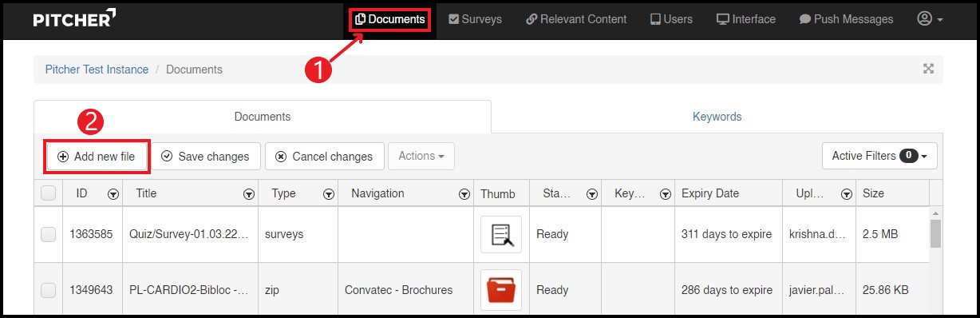The width and height of the screenshot is (980, 318).
Task: Follow the Pitcher Test Instance breadcrumb link
Action: [x=97, y=70]
